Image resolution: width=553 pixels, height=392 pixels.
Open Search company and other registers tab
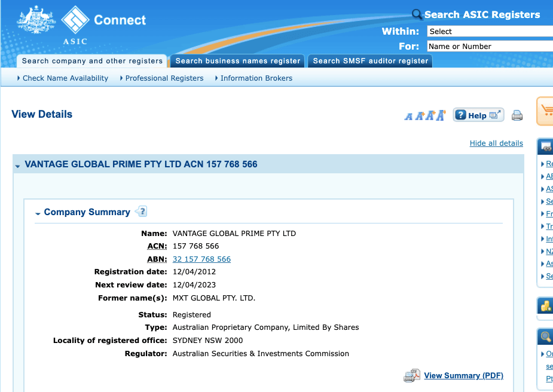pyautogui.click(x=92, y=61)
